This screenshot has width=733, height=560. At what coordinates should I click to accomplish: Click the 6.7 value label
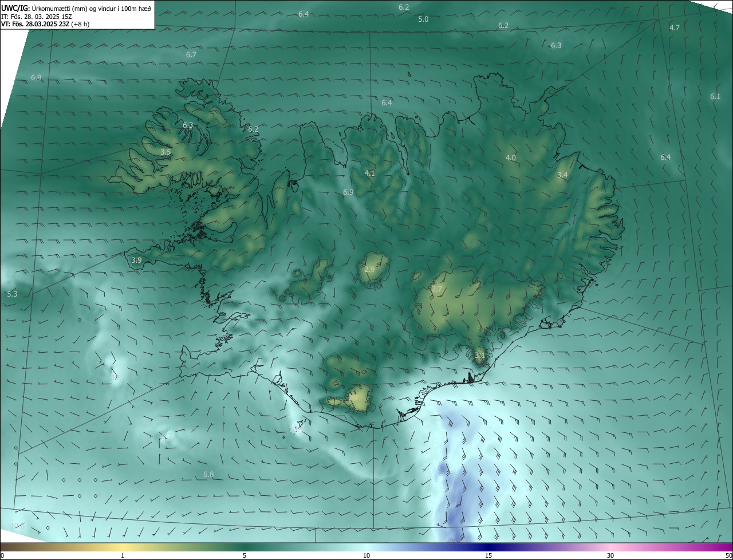coord(191,54)
